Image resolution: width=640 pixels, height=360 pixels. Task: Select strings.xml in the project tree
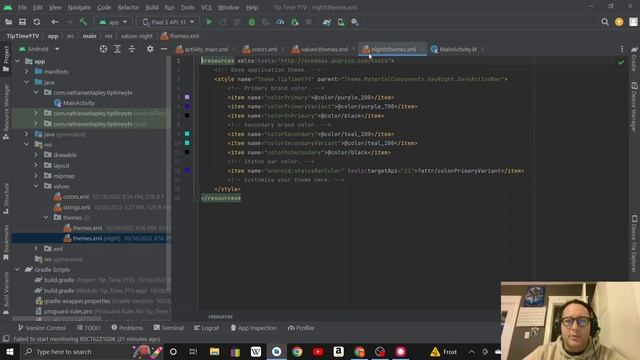(x=76, y=207)
